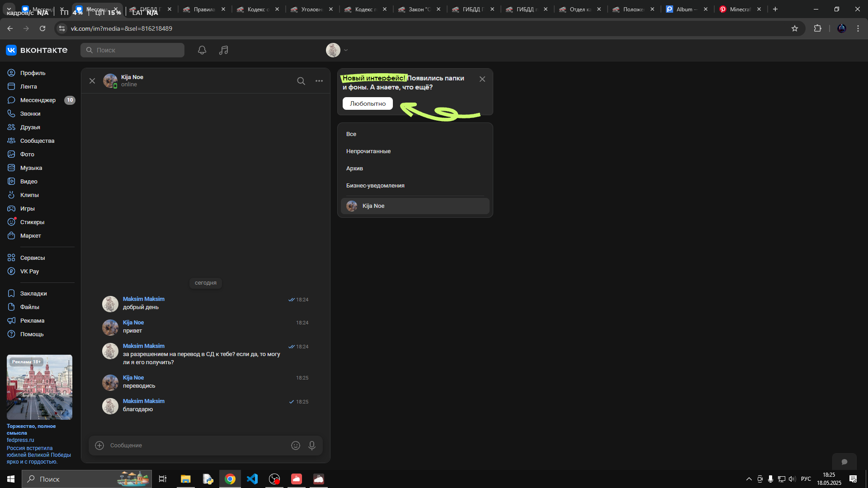Click the Сообщение message input field
The width and height of the screenshot is (868, 488).
pyautogui.click(x=198, y=446)
